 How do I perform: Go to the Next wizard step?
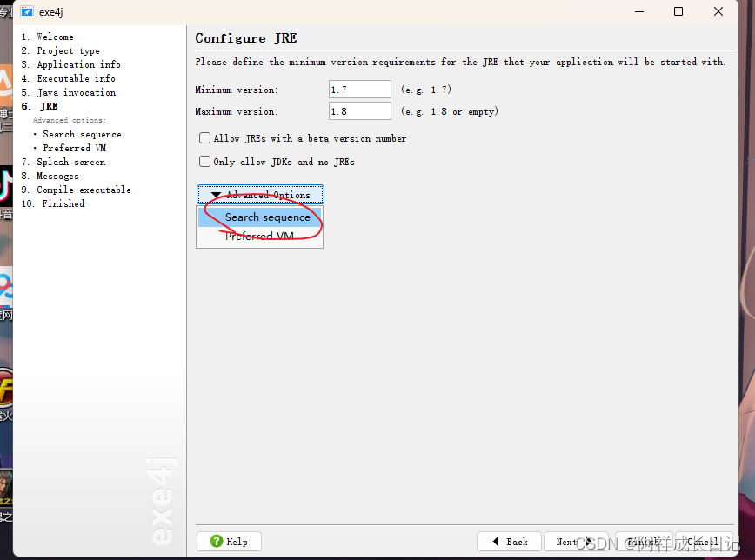tap(574, 541)
